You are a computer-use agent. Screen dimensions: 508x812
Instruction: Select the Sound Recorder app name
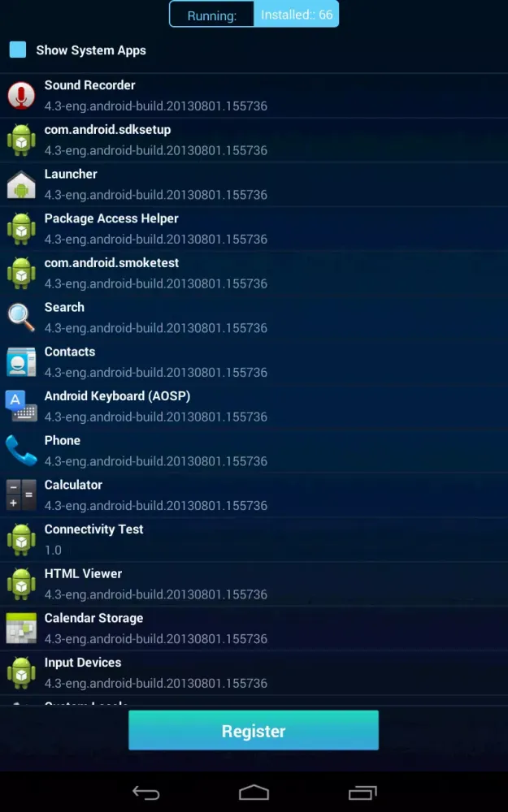(89, 85)
